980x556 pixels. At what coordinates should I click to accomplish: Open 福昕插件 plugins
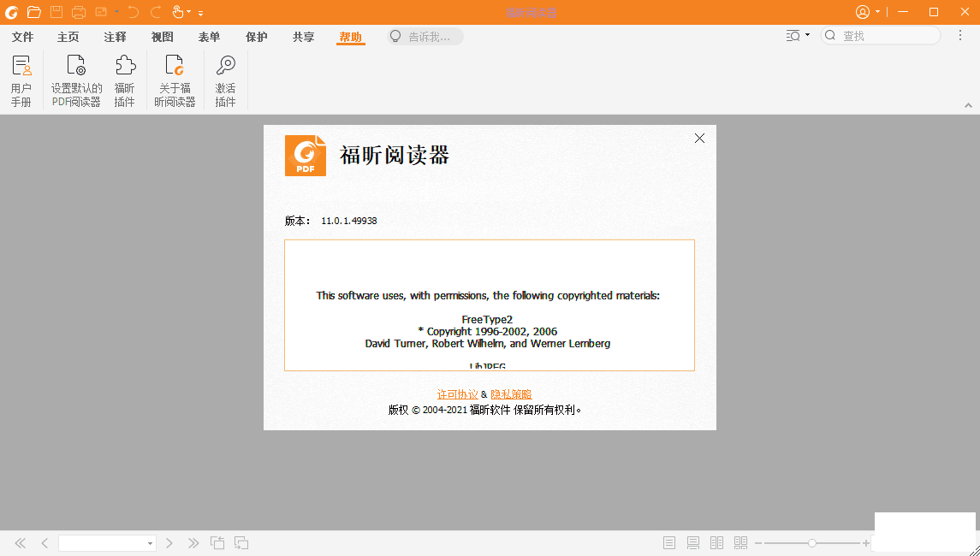point(124,81)
